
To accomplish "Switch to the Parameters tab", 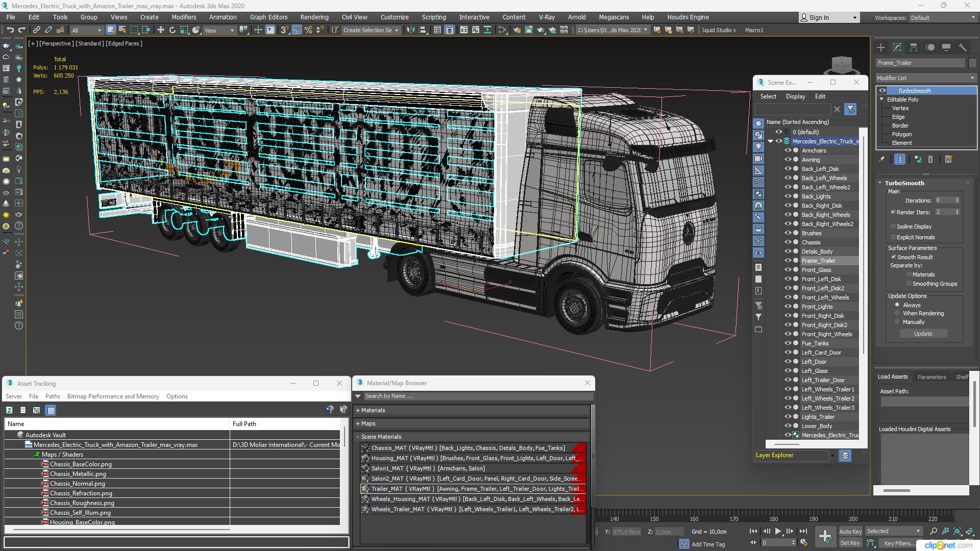I will point(932,377).
